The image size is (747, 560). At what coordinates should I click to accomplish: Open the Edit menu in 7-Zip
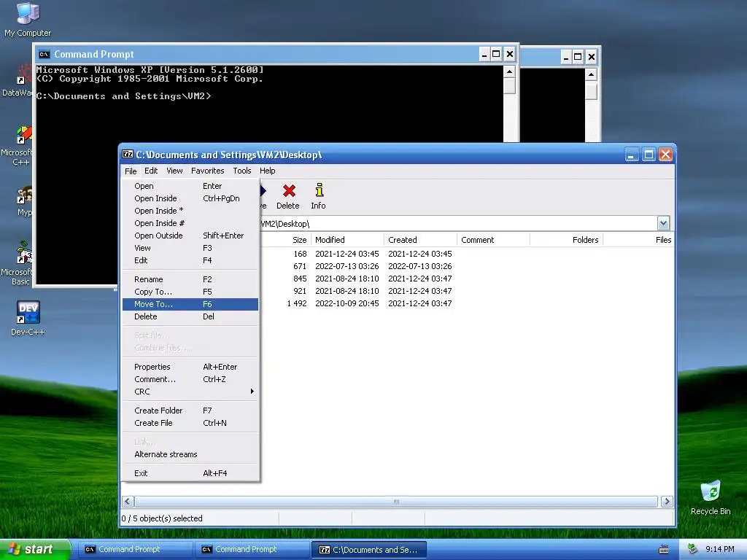151,171
